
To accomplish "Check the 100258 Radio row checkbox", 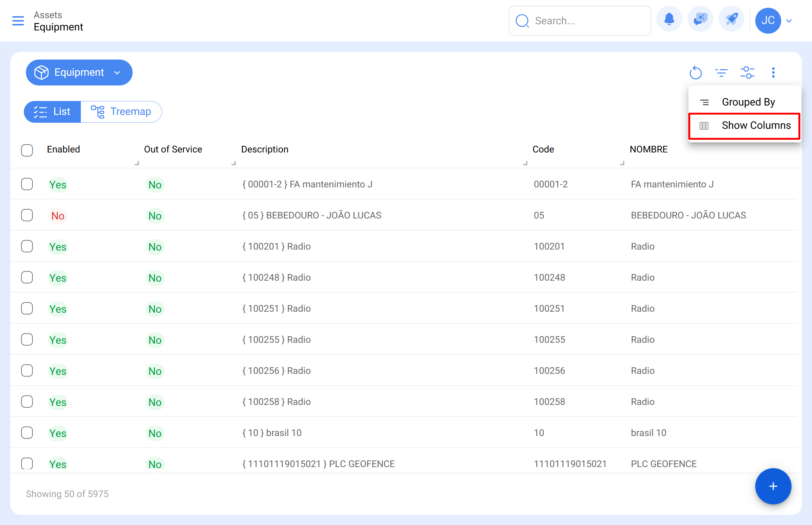I will tap(27, 402).
